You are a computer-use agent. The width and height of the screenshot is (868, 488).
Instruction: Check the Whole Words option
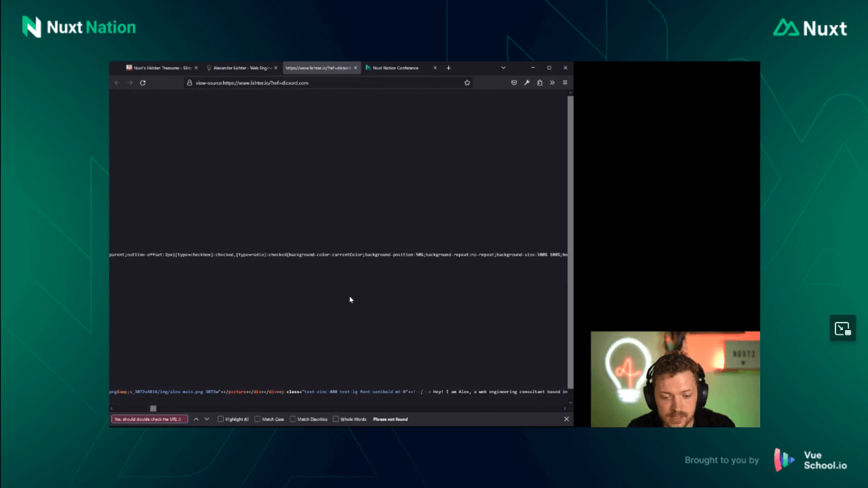click(336, 420)
